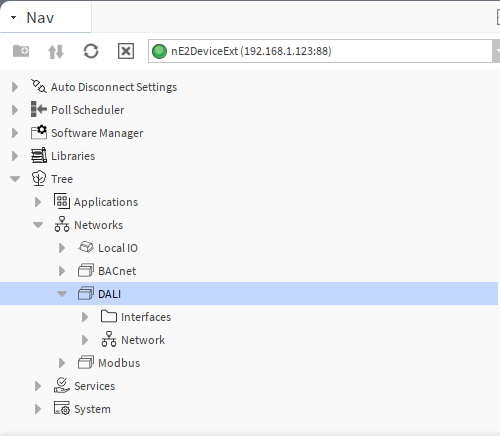This screenshot has height=436, width=500.
Task: Click the green connection status circle
Action: [159, 51]
